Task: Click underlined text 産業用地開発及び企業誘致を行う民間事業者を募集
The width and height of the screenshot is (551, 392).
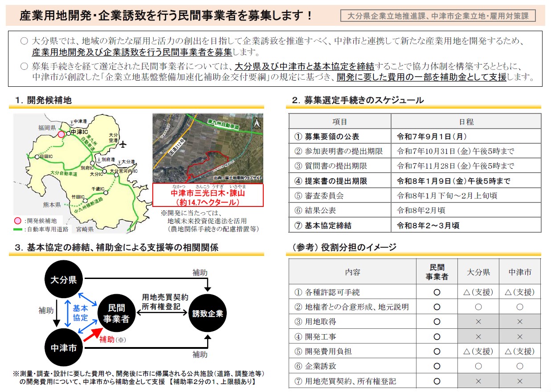Action: click(x=132, y=52)
